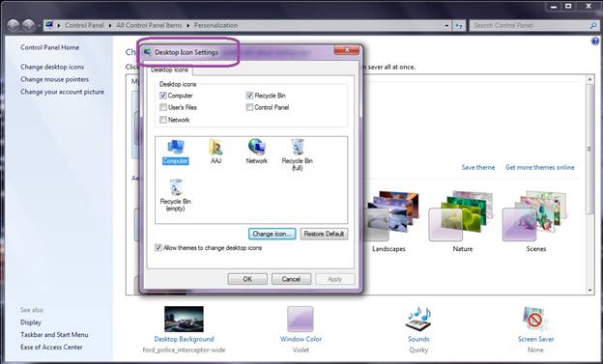Viewport: 603px width, 364px height.
Task: Open the Display link under See also
Action: click(x=31, y=322)
